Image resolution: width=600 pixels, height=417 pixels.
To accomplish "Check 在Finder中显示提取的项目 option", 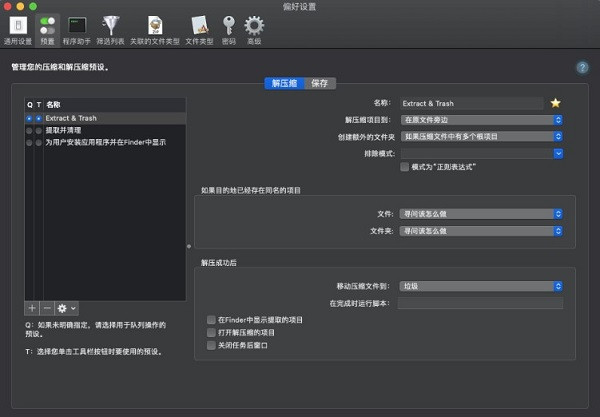I will (210, 320).
